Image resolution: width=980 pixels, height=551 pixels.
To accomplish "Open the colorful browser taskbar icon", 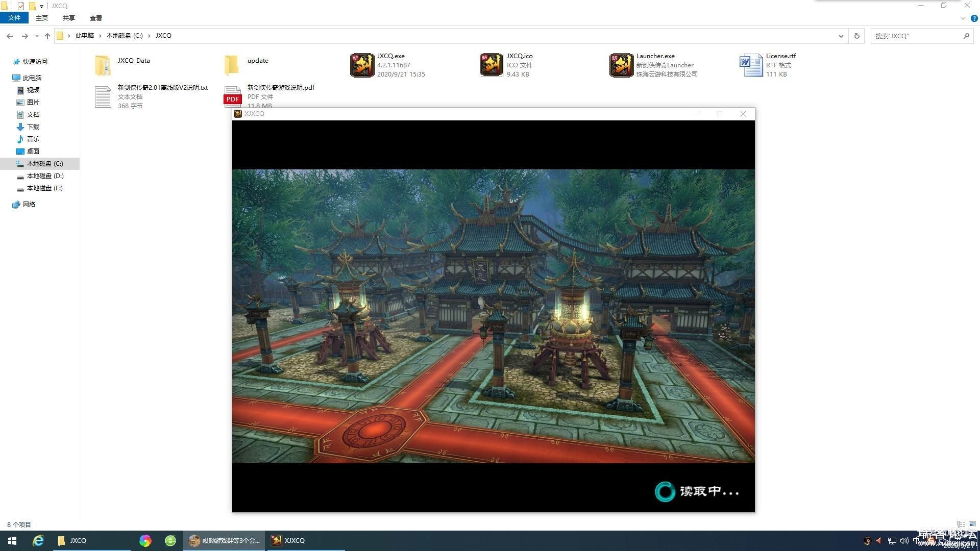I will pos(145,540).
